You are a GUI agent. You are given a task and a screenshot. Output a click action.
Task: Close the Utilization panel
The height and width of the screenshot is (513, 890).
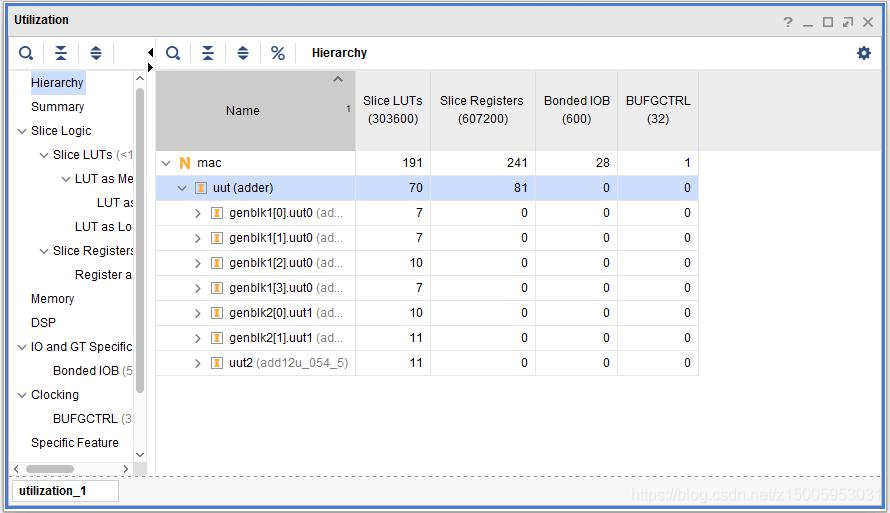coord(868,22)
